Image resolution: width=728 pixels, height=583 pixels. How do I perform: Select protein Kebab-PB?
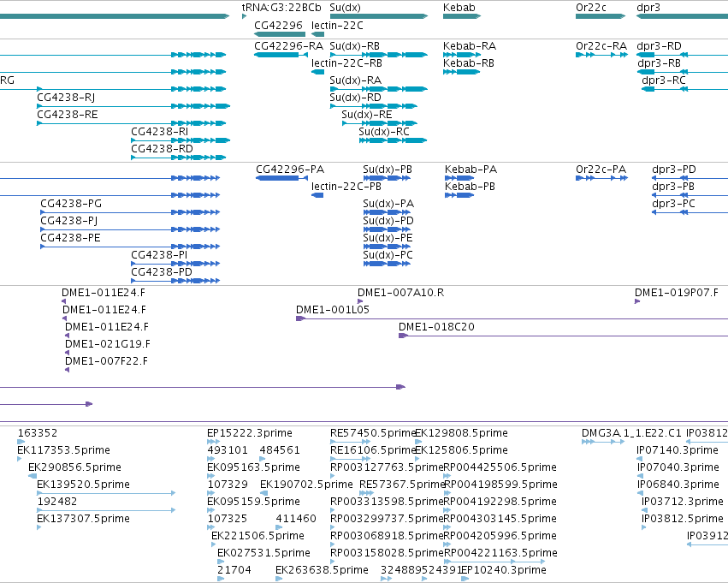[x=459, y=195]
